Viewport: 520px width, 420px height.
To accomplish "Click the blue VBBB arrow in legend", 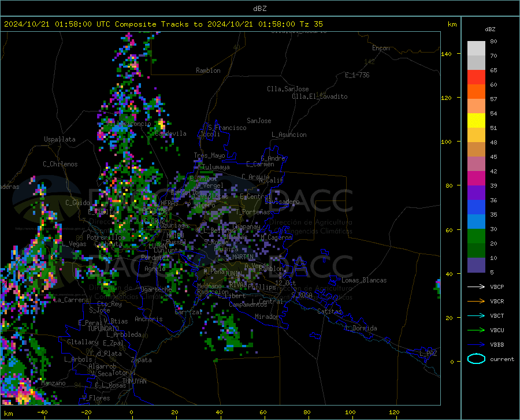I will [x=476, y=345].
